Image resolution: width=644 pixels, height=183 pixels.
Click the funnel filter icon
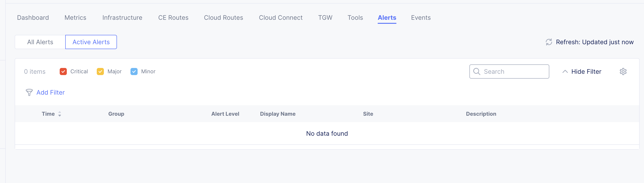[x=29, y=93]
